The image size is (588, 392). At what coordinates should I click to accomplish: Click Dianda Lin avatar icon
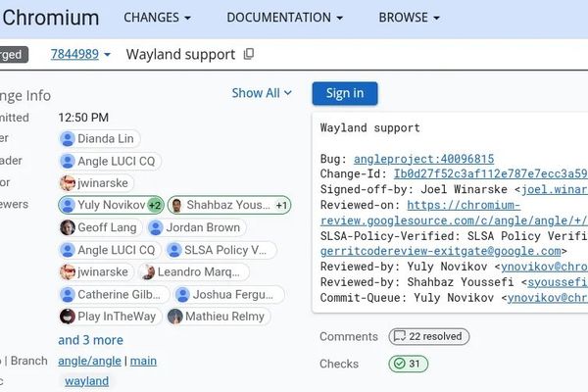(x=68, y=139)
